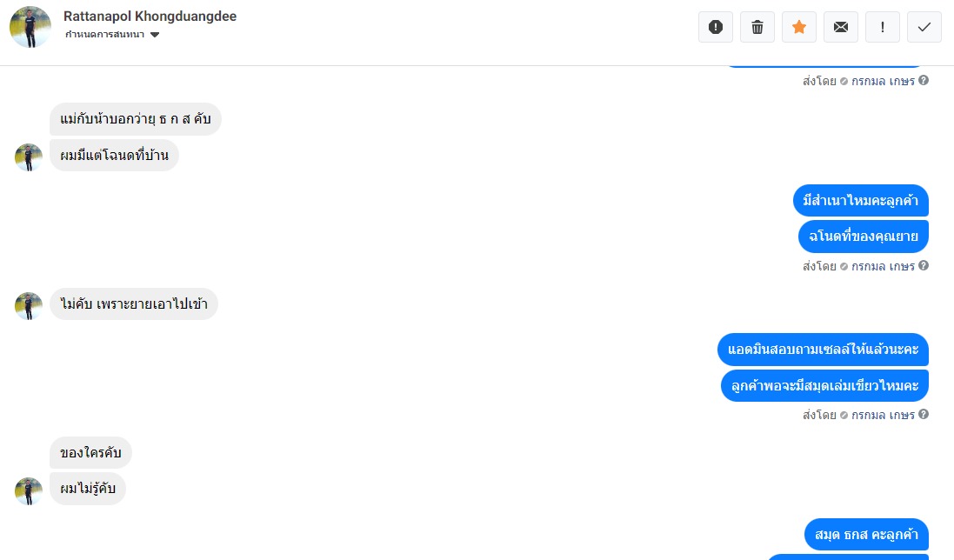The width and height of the screenshot is (954, 560).
Task: Open the กำหนดการสนทนา dropdown arrow
Action: pos(155,35)
